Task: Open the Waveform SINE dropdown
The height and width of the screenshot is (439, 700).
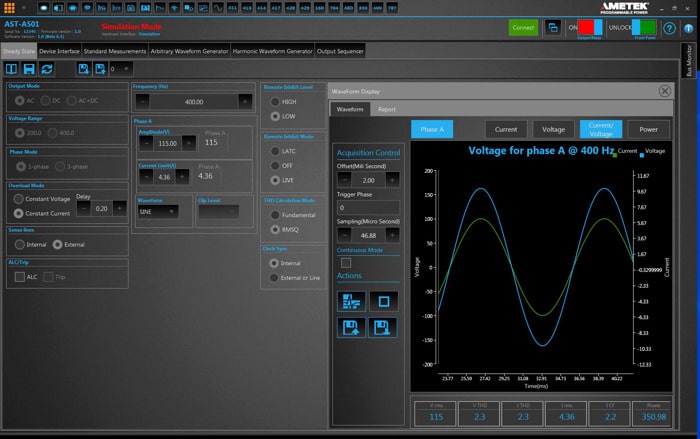Action: [x=158, y=211]
